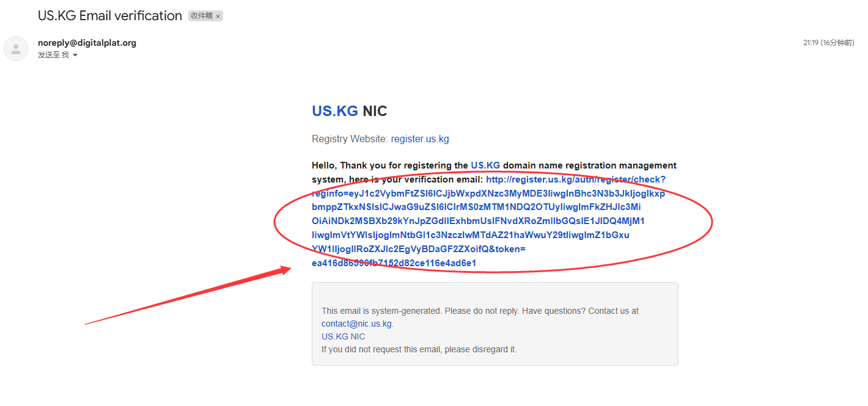Click 'This email is system-generated' footer text
The width and height of the screenshot is (868, 406).
point(428,311)
